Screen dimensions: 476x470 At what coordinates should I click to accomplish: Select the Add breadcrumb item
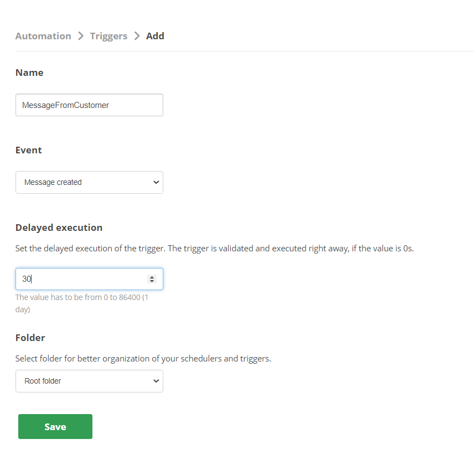155,35
